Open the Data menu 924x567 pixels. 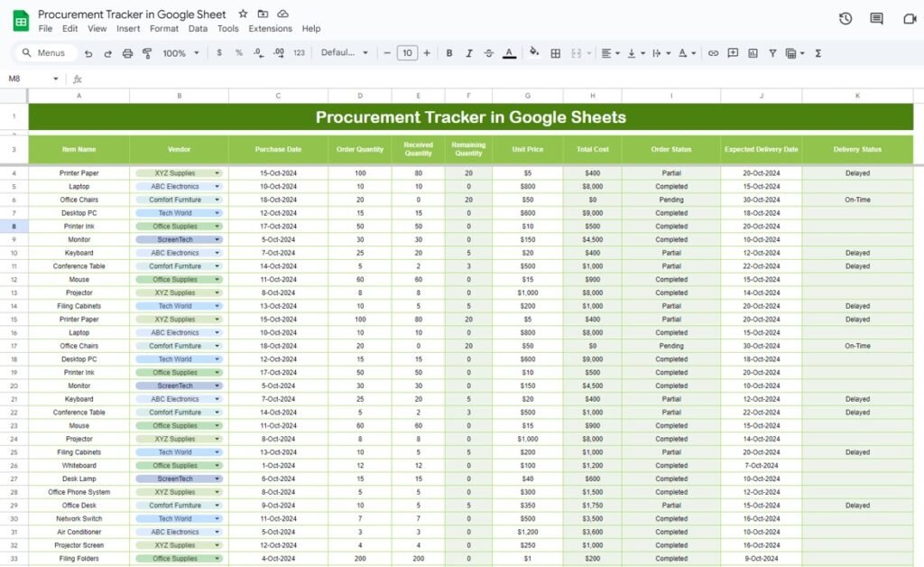click(x=200, y=28)
